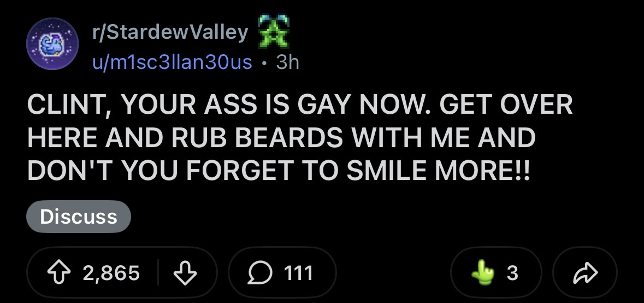644x303 pixels.
Task: Click the 3h post timestamp
Action: pyautogui.click(x=287, y=62)
